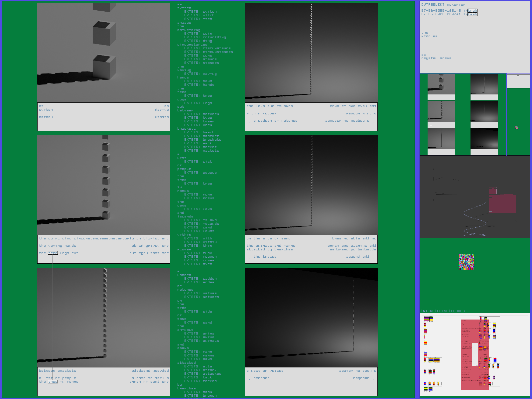Click the small multicolor pixel icon in narrow green column

coord(516,127)
